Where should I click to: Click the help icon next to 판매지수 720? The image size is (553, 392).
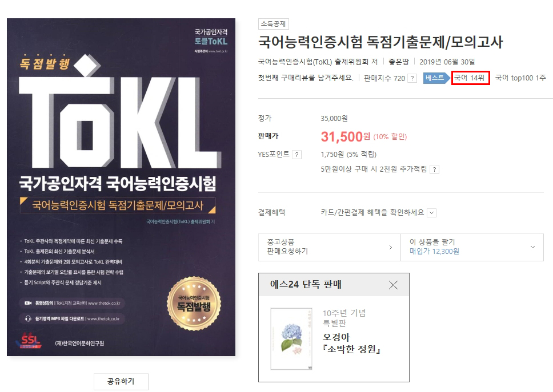(x=412, y=78)
